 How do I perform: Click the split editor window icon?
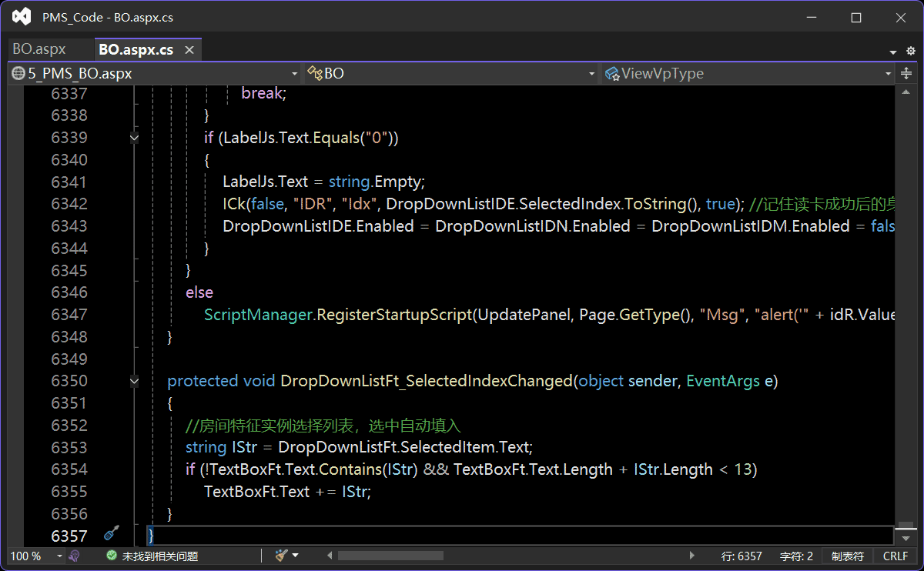906,74
